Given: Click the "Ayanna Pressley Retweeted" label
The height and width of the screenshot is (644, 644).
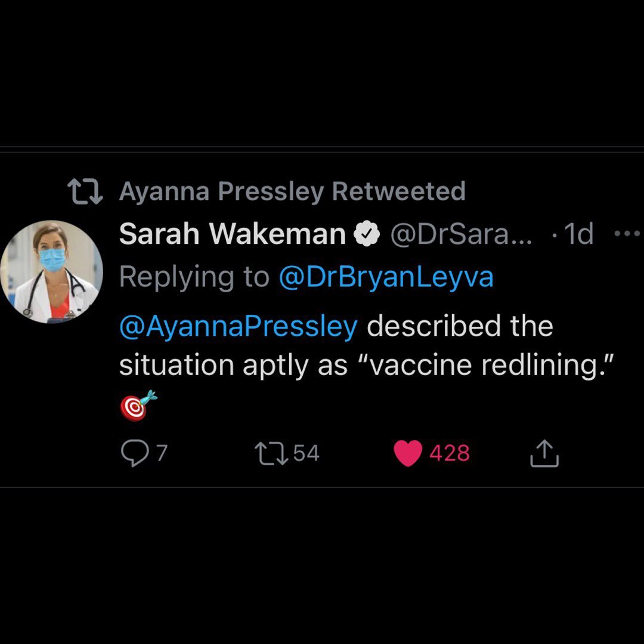Looking at the screenshot, I should point(292,191).
